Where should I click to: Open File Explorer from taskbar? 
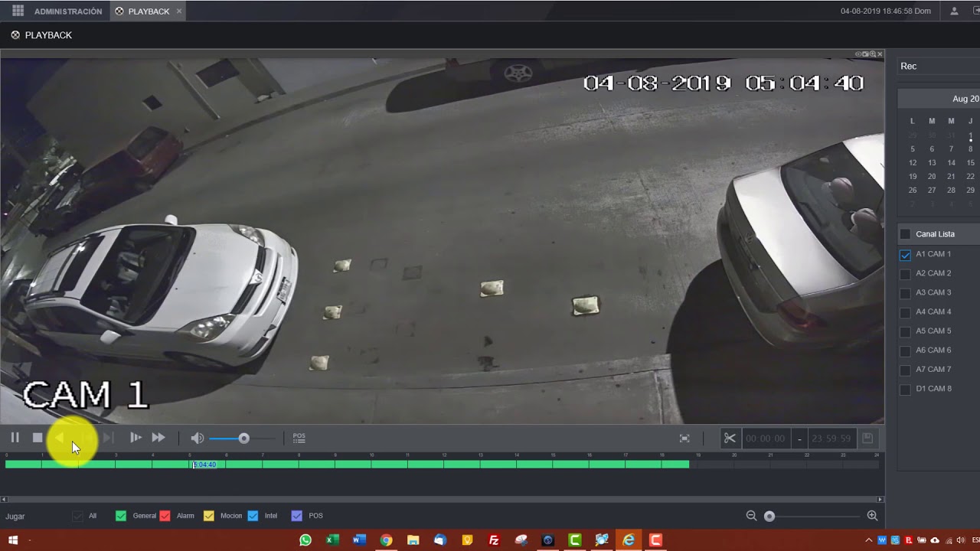point(413,540)
